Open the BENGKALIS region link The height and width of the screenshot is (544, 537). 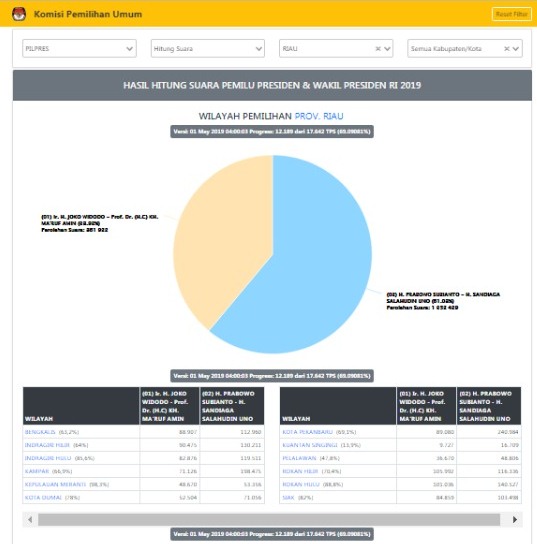40,432
